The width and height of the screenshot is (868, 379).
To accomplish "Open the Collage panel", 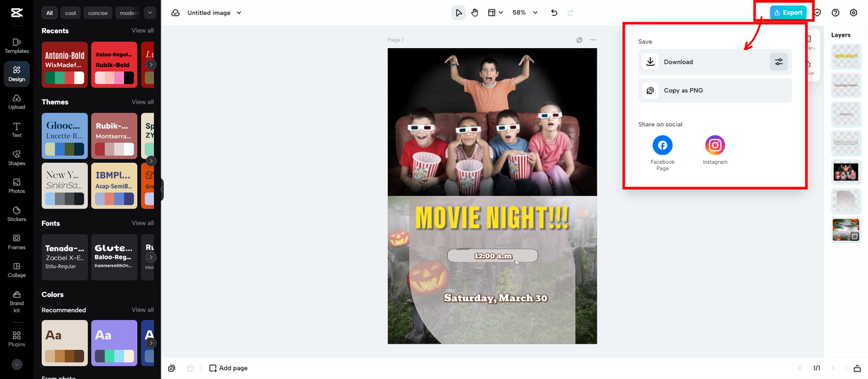I will click(x=16, y=270).
